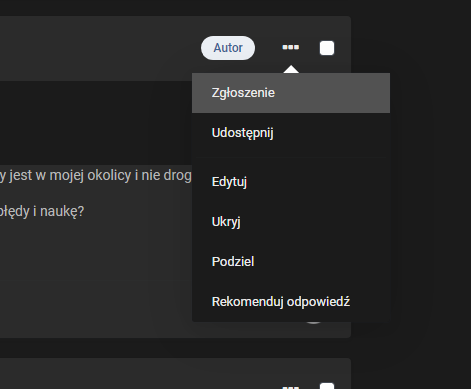Tick the selection checkbox on the author's post

[x=327, y=48]
